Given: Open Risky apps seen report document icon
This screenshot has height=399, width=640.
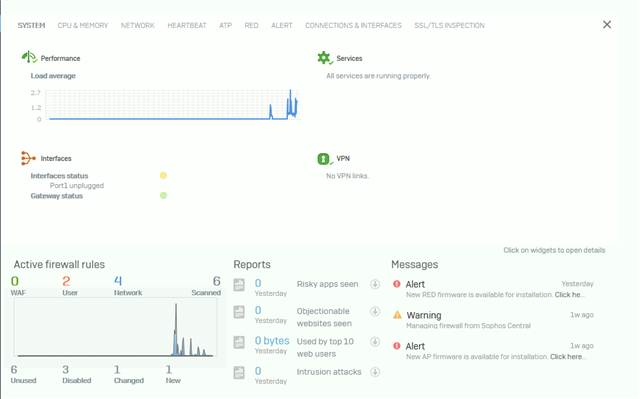Looking at the screenshot, I should click(239, 284).
